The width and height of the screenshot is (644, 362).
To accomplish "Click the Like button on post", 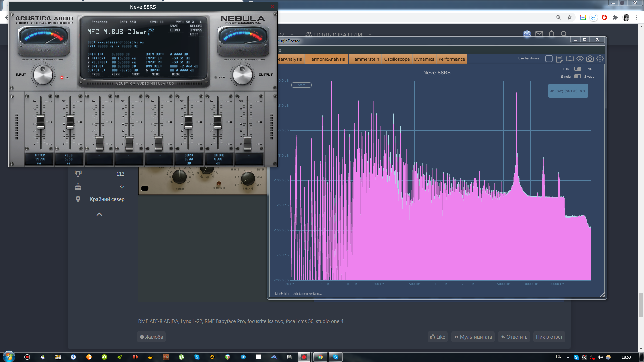I will tap(438, 337).
